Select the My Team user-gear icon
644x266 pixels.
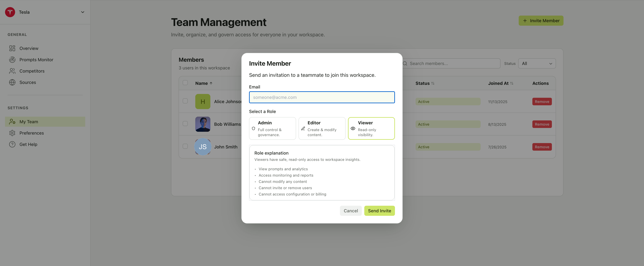(12, 121)
